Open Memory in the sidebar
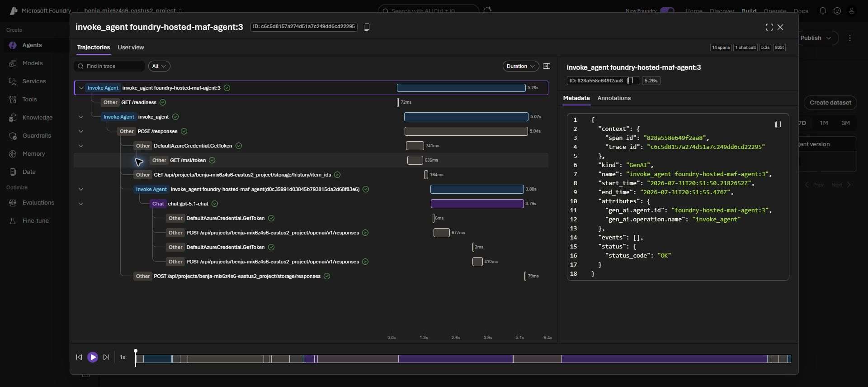The height and width of the screenshot is (387, 868). [x=33, y=154]
